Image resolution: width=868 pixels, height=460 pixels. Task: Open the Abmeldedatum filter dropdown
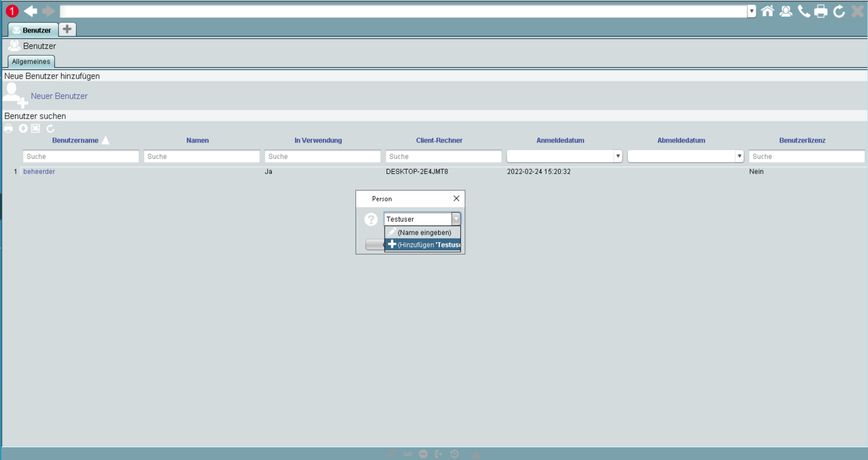tap(739, 156)
